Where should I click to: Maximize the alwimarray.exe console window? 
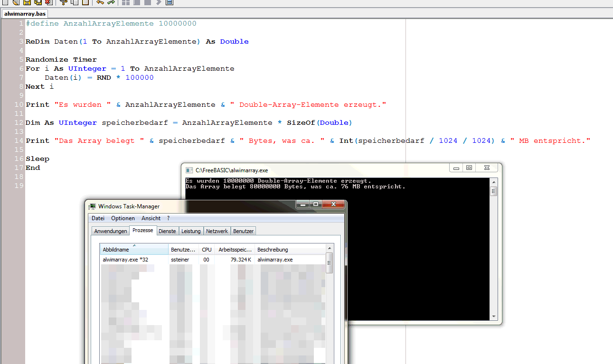coord(469,168)
